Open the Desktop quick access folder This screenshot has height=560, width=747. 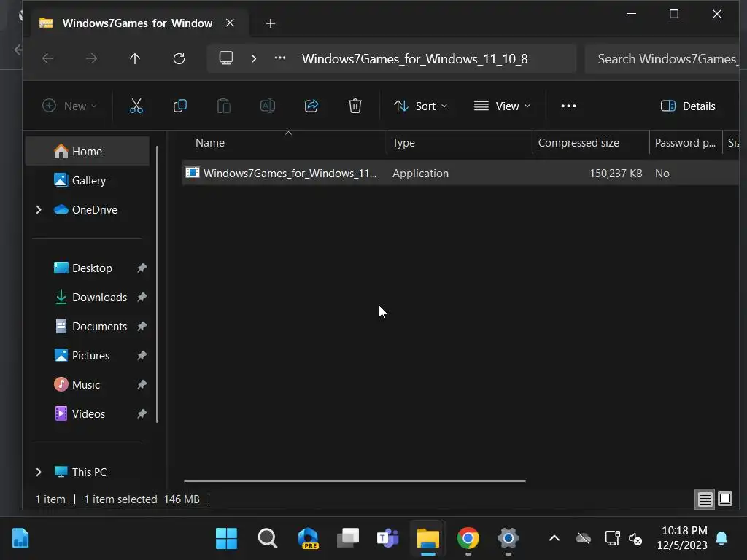click(92, 268)
